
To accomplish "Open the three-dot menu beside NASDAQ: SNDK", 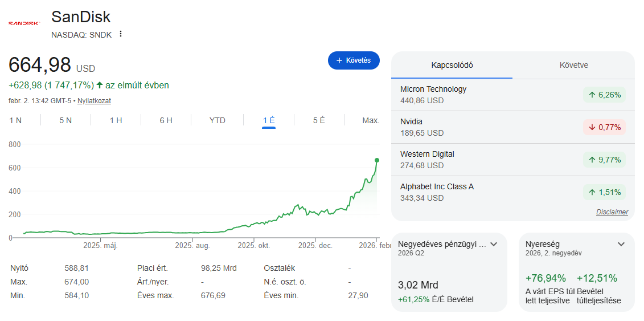I will tap(120, 34).
